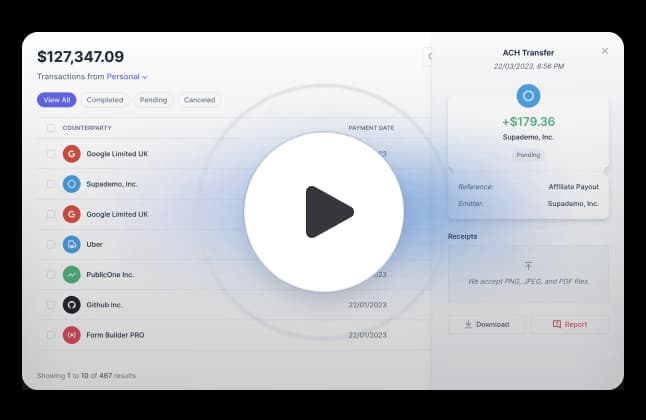646x420 pixels.
Task: Show the Pending transactions tab
Action: click(x=153, y=100)
